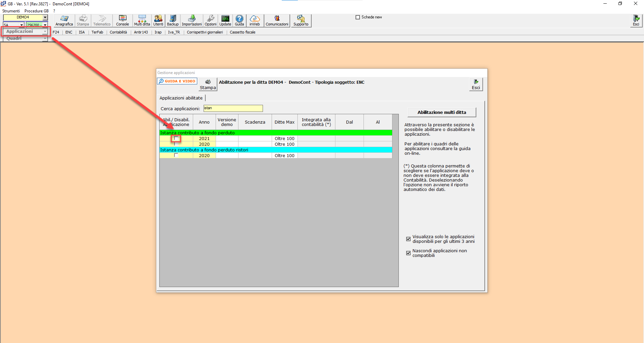Image resolution: width=644 pixels, height=343 pixels.
Task: Click the main toolbar Esci icon
Action: click(x=636, y=20)
